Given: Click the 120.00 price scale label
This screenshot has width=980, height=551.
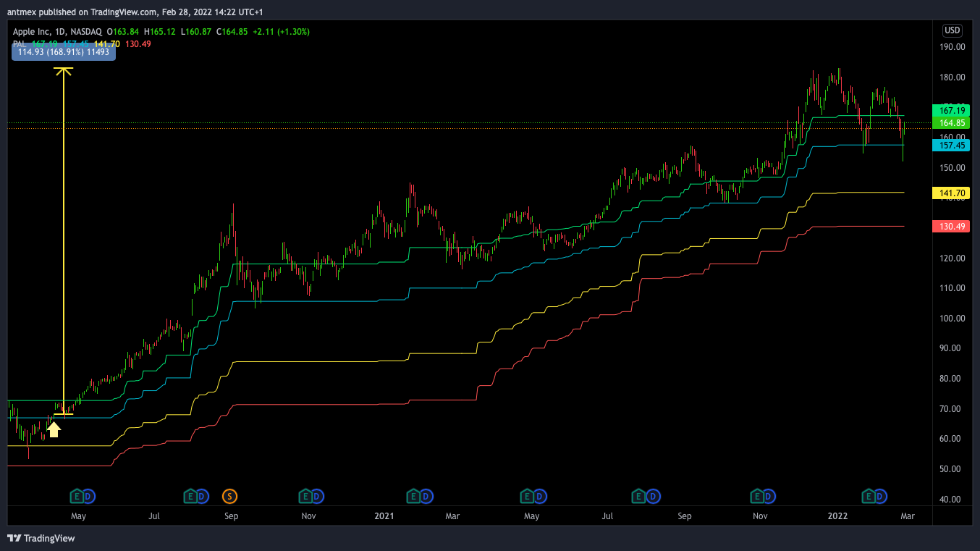Looking at the screenshot, I should 952,258.
